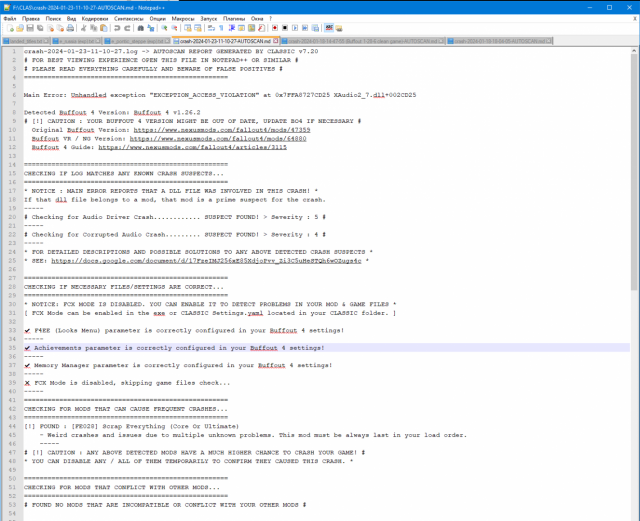Open the Replace dialog from the toolbar icon
The height and width of the screenshot is (521, 640).
click(151, 28)
